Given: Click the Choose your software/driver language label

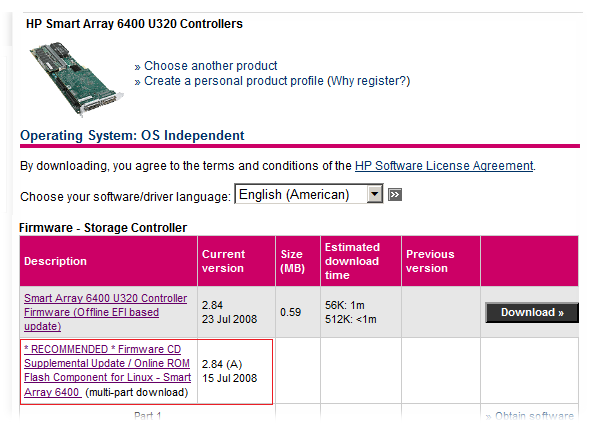Looking at the screenshot, I should [125, 197].
